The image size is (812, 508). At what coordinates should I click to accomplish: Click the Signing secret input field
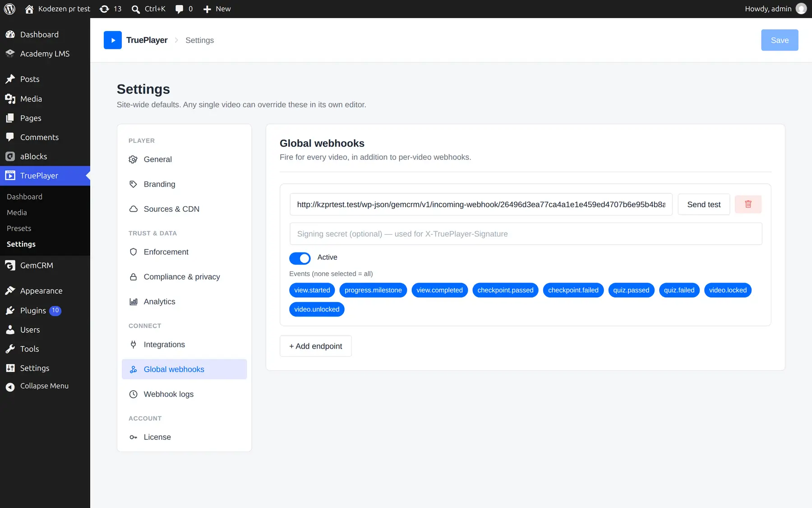(x=526, y=234)
